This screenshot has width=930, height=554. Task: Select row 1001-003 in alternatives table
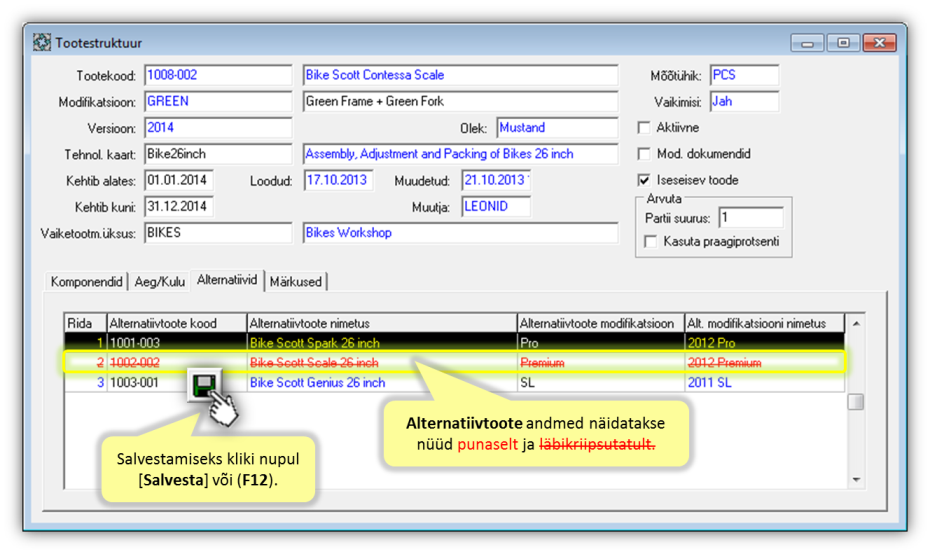454,343
